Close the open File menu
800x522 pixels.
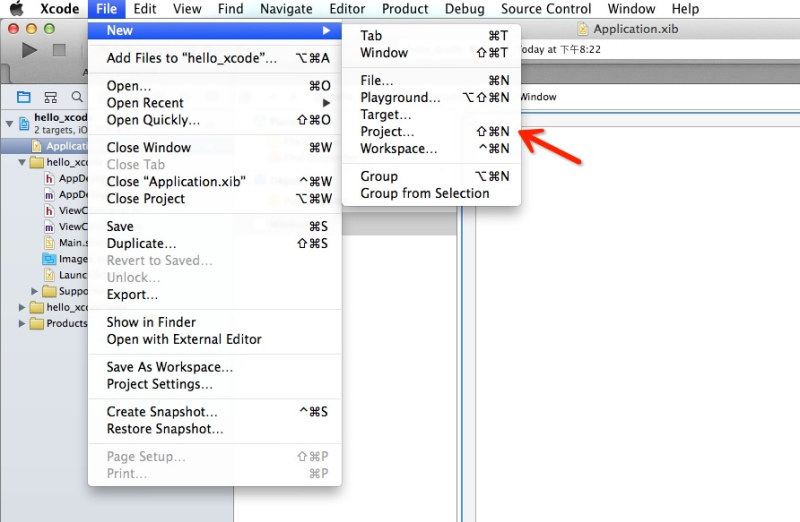coord(107,9)
